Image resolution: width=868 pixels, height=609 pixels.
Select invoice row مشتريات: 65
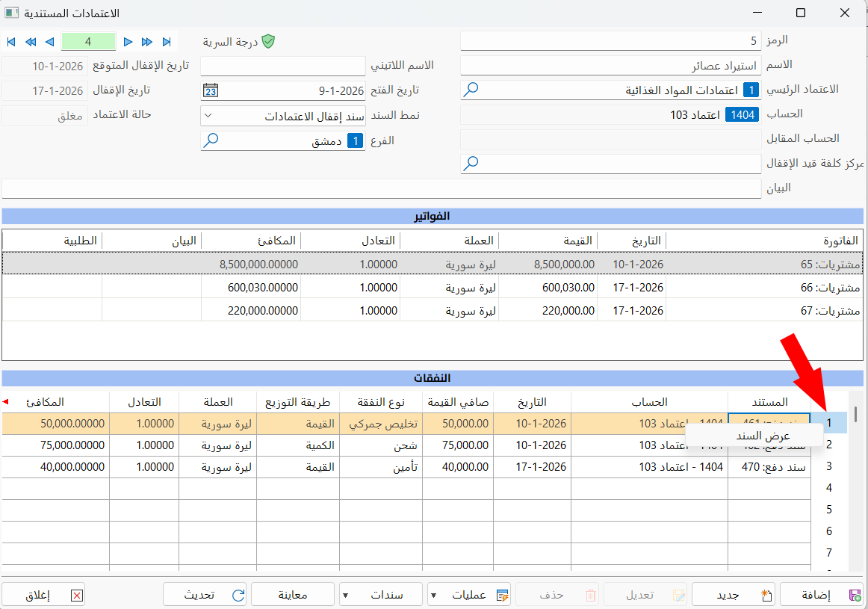coord(433,264)
